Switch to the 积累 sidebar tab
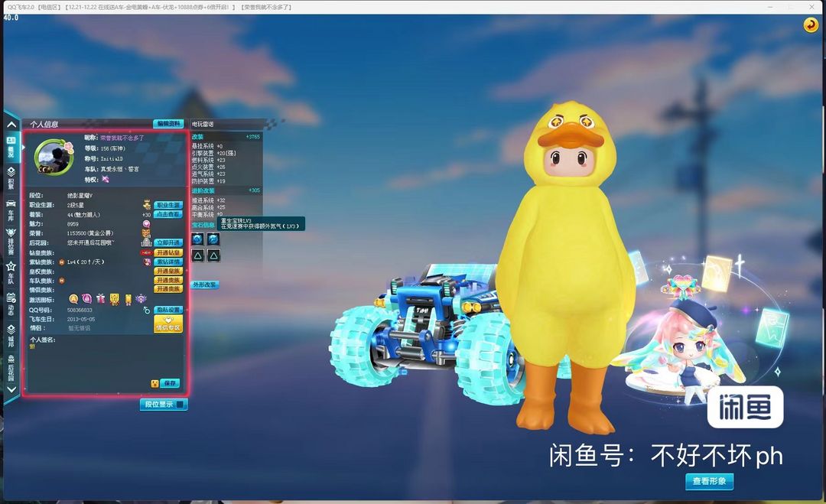Screen dimensions: 826x504 (x=11, y=178)
